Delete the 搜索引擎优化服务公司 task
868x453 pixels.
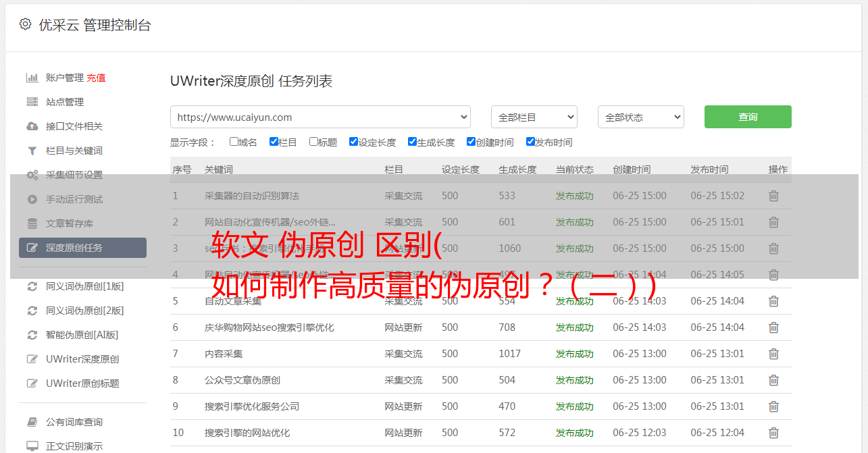point(774,406)
